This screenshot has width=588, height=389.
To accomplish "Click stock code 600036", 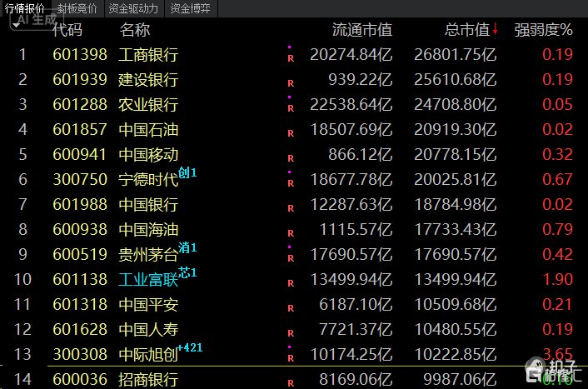I will [80, 380].
